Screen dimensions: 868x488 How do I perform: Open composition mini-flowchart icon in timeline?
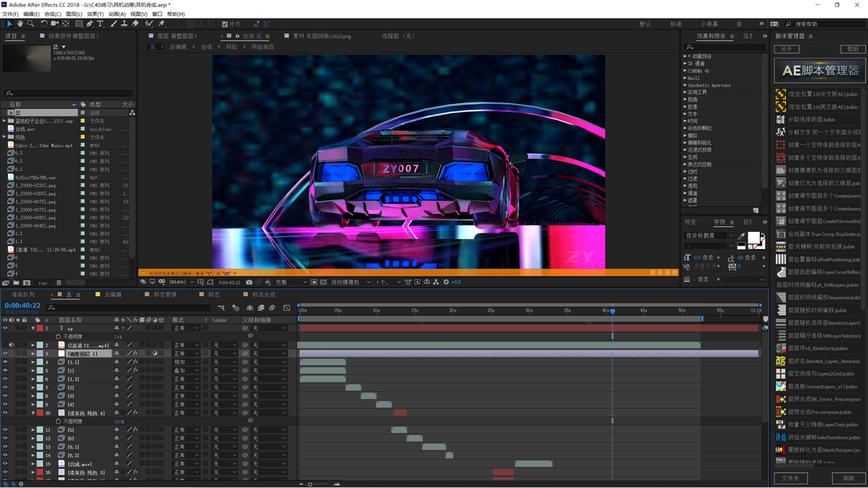[221, 307]
